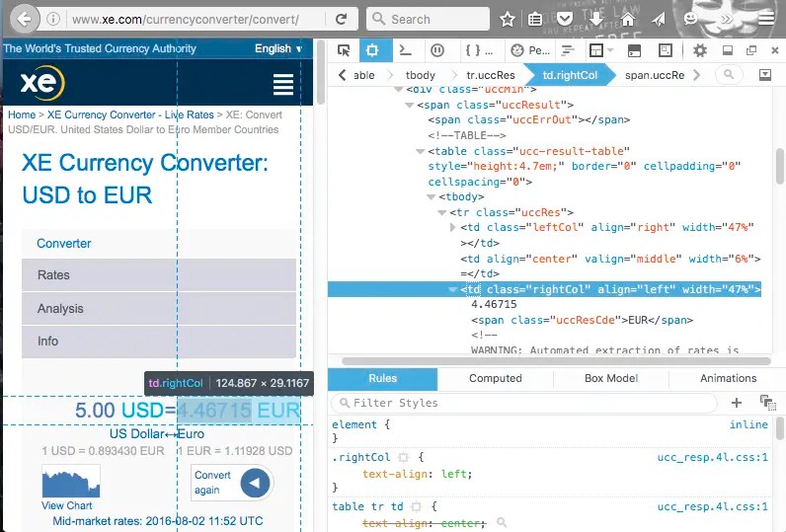Go to the Firefox Home icon

click(x=628, y=19)
